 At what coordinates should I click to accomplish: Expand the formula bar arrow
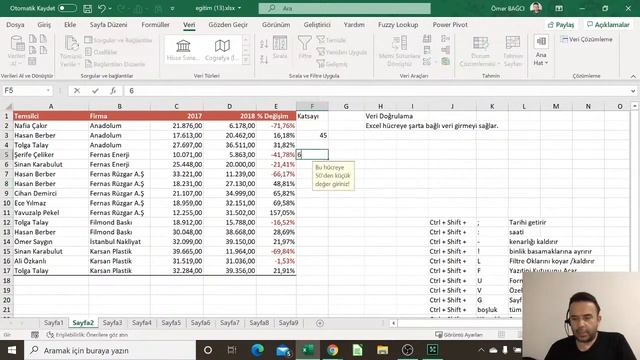coord(633,91)
